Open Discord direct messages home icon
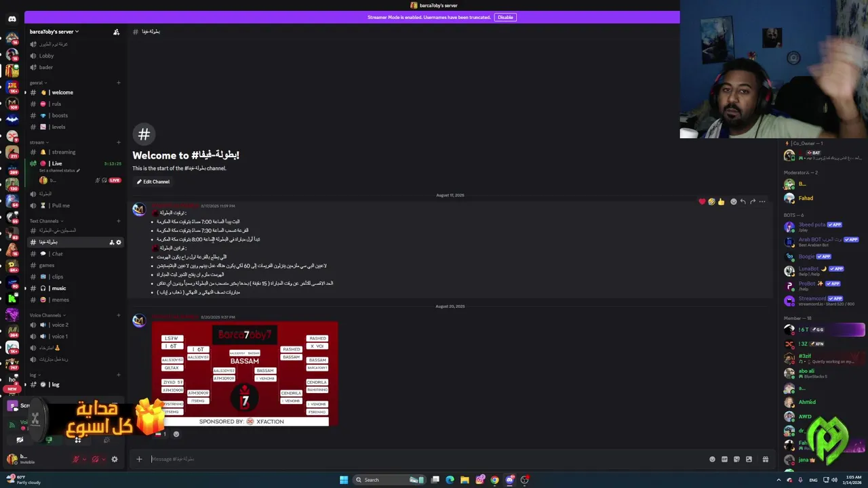 pos(12,19)
